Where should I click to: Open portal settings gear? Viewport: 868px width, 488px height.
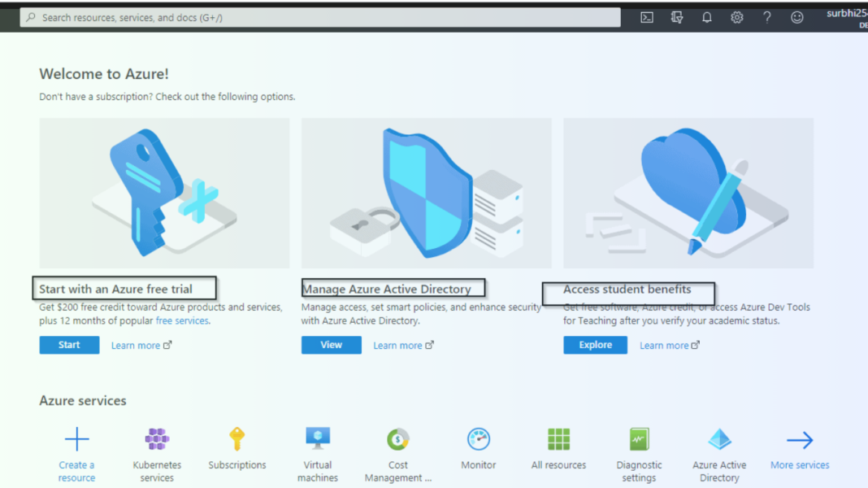[737, 18]
